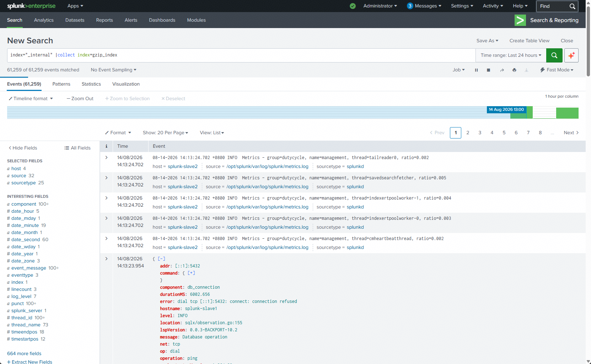Open the Administrator user menu

click(380, 6)
